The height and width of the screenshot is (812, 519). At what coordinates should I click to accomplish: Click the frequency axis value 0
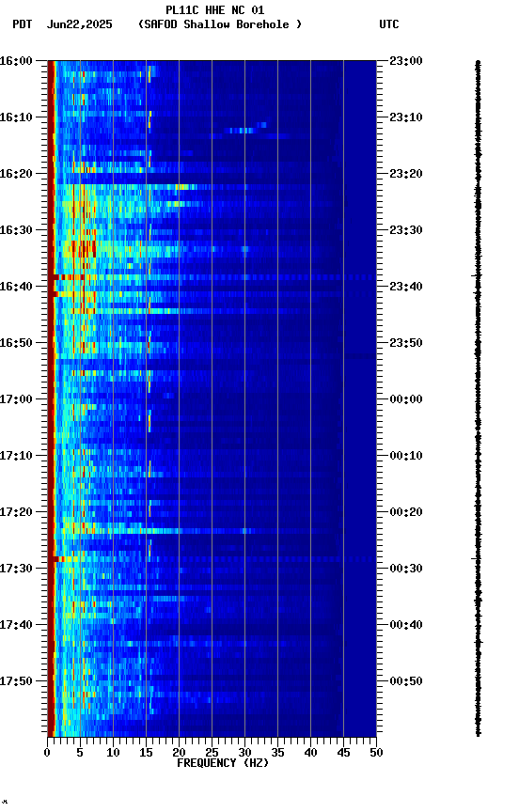47,753
